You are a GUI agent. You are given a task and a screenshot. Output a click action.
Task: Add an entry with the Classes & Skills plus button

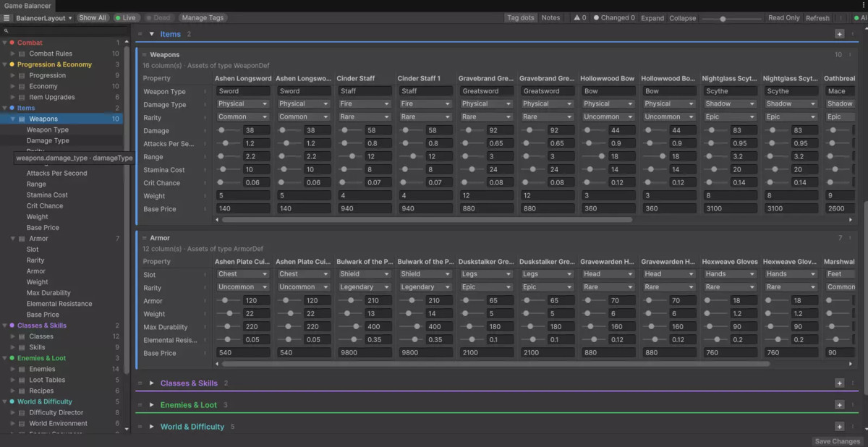pyautogui.click(x=839, y=383)
